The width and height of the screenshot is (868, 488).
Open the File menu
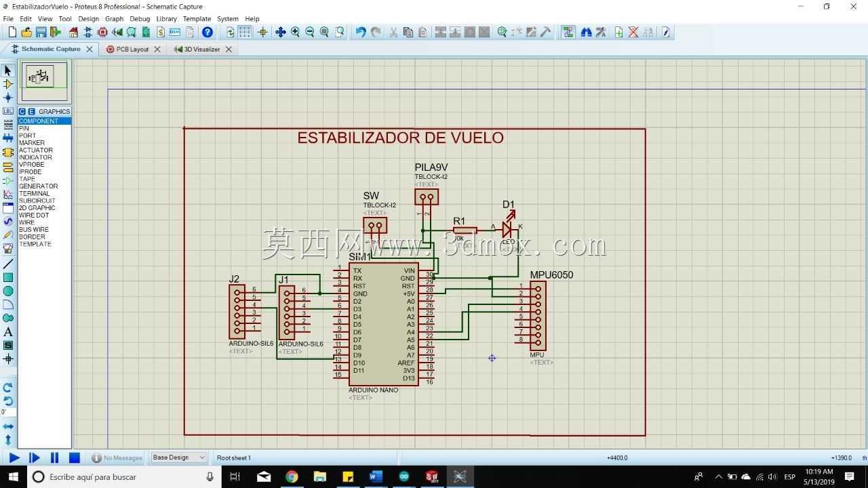(x=8, y=19)
